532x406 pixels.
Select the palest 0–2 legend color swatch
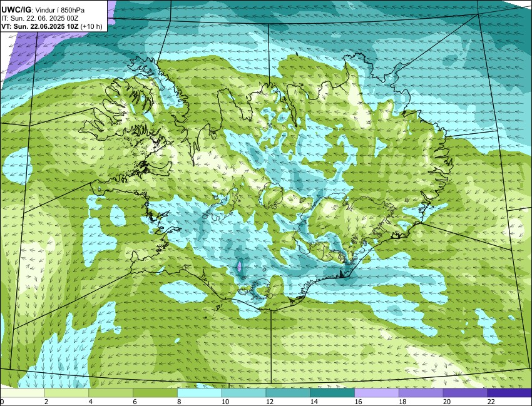tap(22, 393)
